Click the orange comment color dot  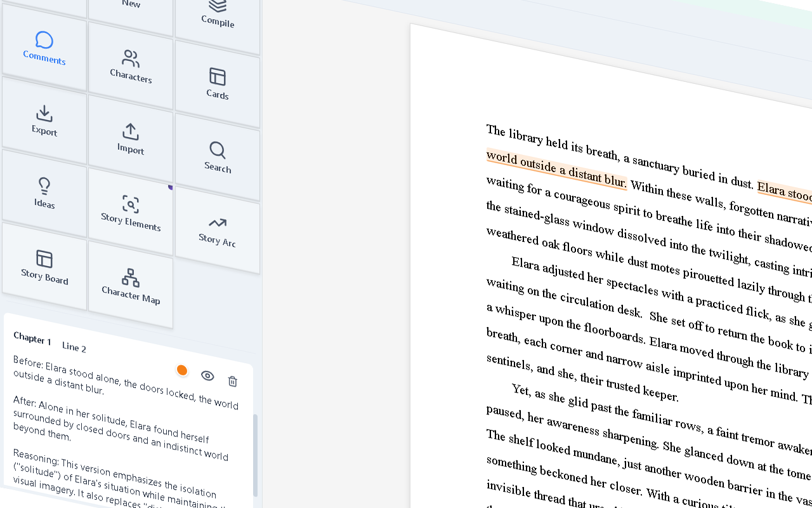pyautogui.click(x=182, y=370)
